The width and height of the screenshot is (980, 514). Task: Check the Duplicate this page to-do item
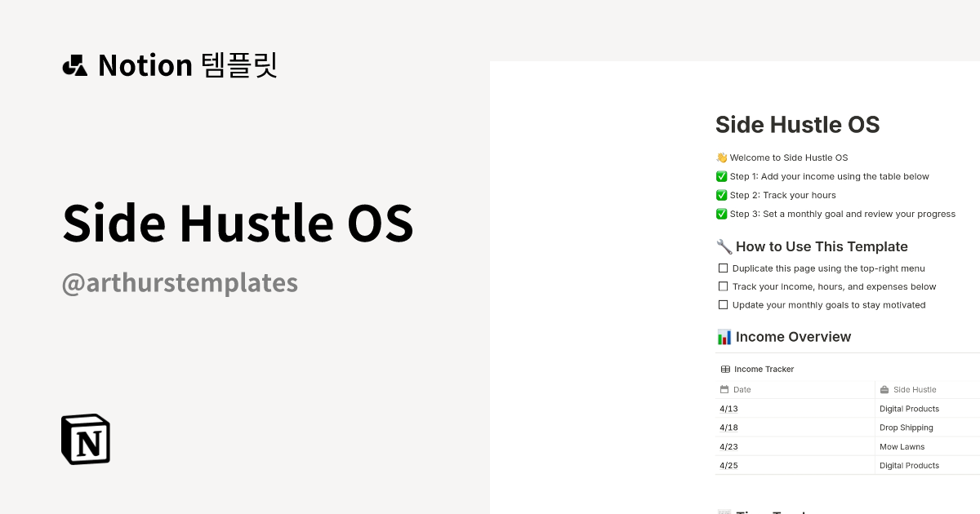pos(723,268)
